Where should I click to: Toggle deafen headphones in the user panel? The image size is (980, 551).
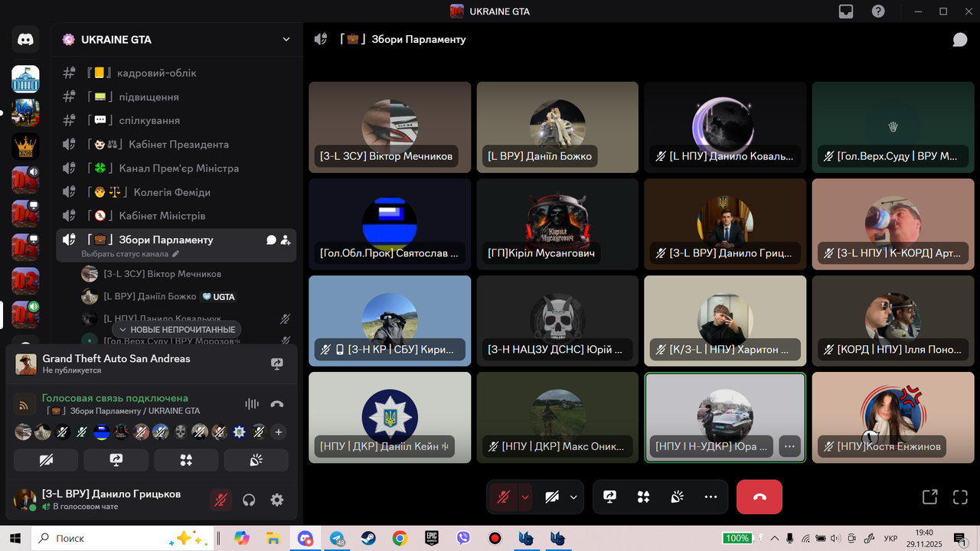pyautogui.click(x=249, y=500)
